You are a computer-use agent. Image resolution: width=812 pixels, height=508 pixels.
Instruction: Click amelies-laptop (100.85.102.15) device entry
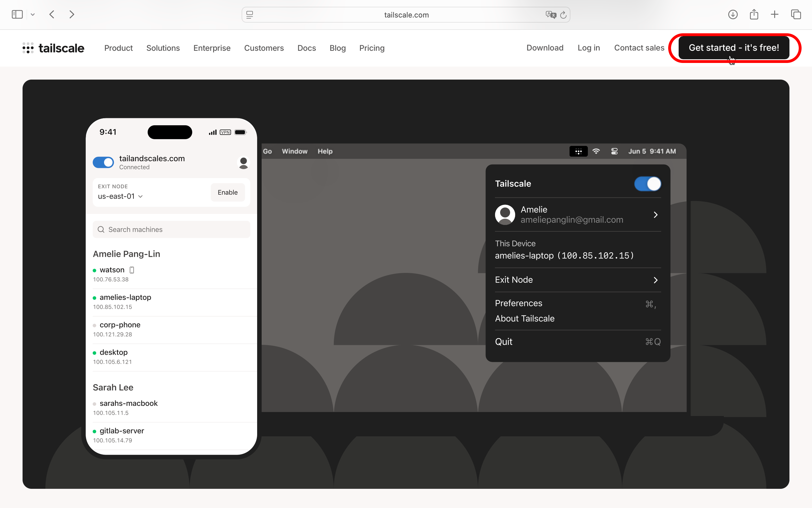(x=565, y=256)
